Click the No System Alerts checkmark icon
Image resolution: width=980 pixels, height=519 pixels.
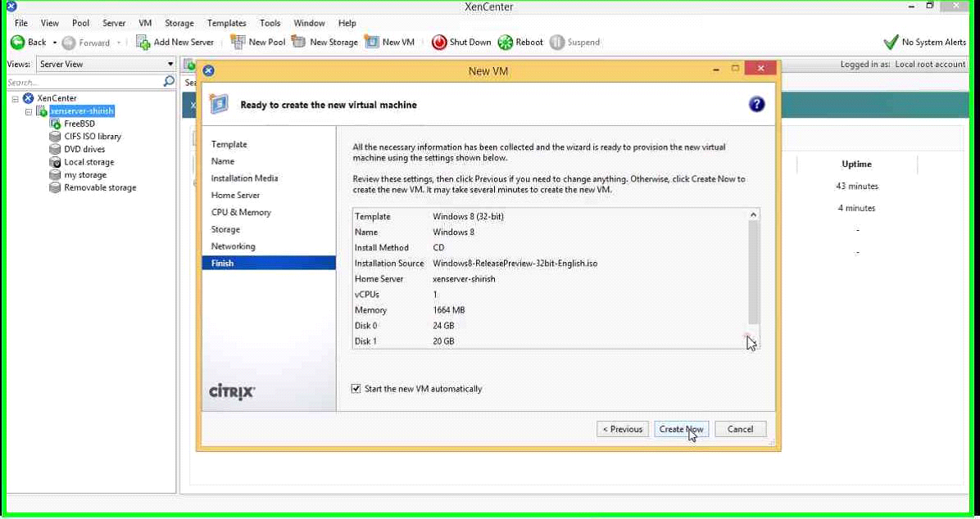point(891,43)
